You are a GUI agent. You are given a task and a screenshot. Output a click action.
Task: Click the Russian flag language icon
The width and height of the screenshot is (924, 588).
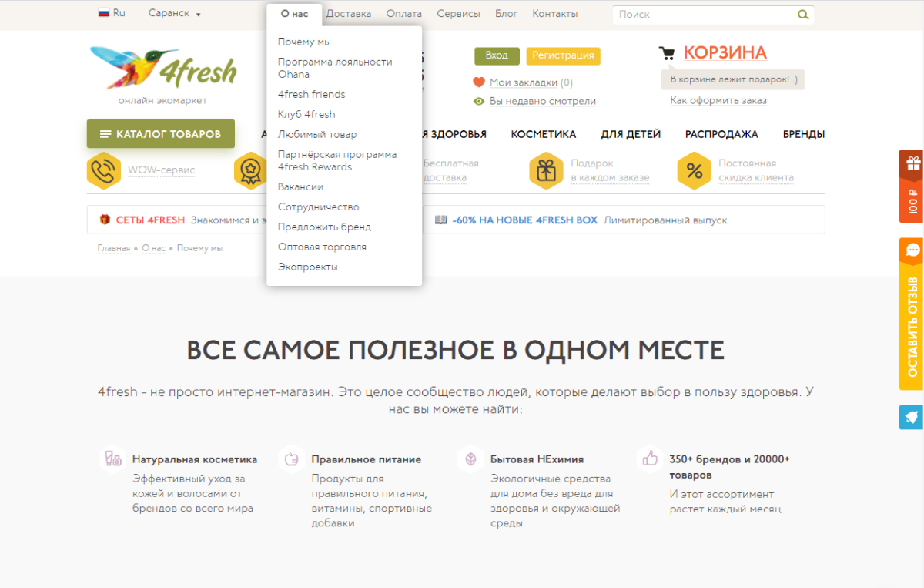[103, 13]
